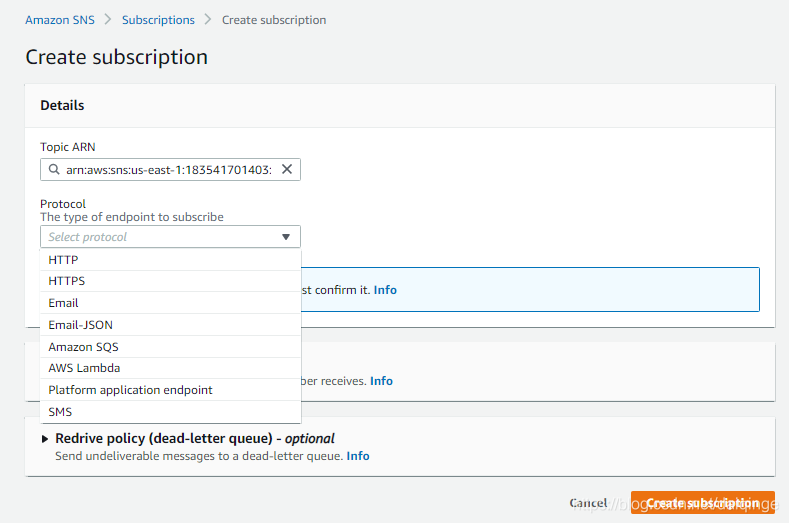Cancel the subscription creation

[588, 503]
